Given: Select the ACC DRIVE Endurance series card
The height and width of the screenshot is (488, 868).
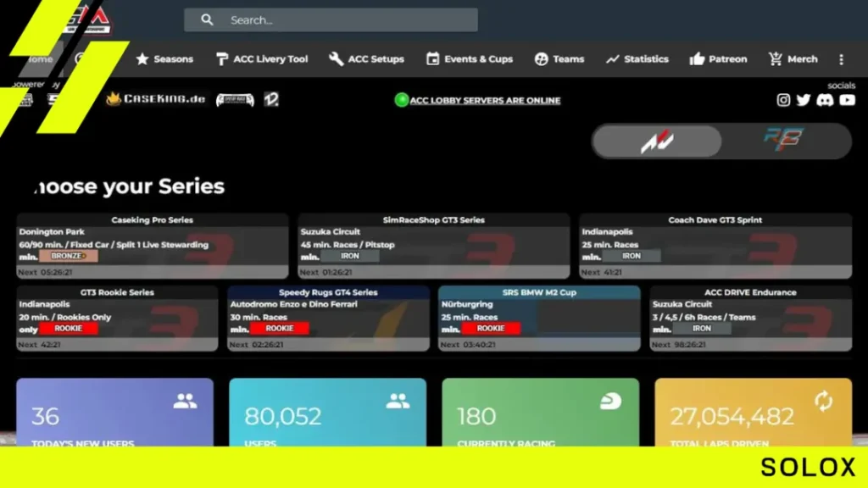Looking at the screenshot, I should point(751,319).
